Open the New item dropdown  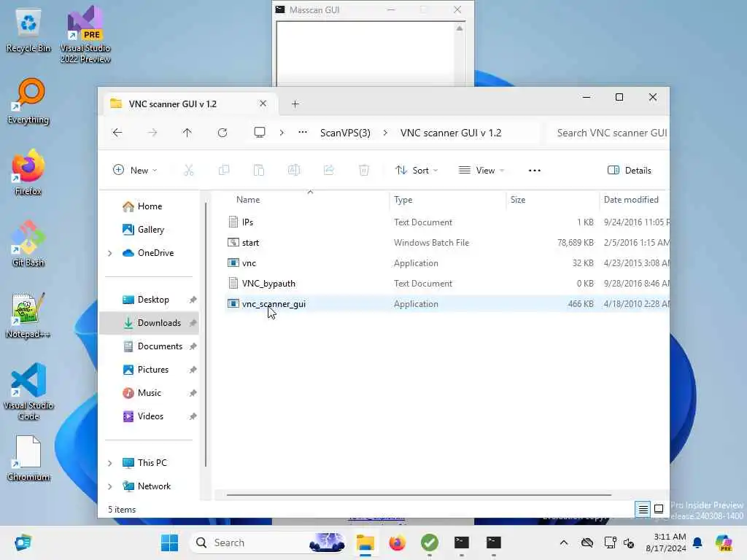coord(135,171)
